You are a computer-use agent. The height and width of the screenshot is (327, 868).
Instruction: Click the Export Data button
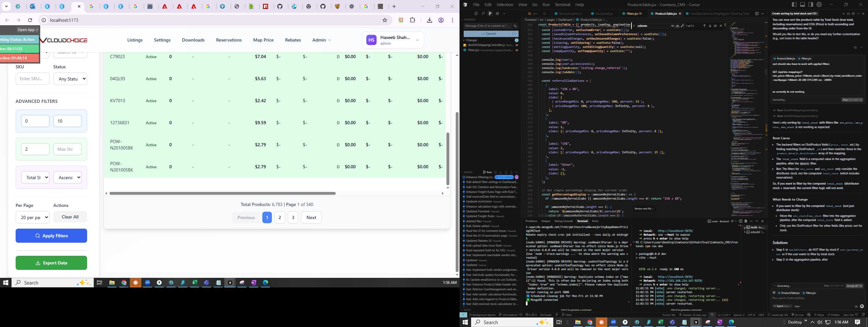click(51, 262)
